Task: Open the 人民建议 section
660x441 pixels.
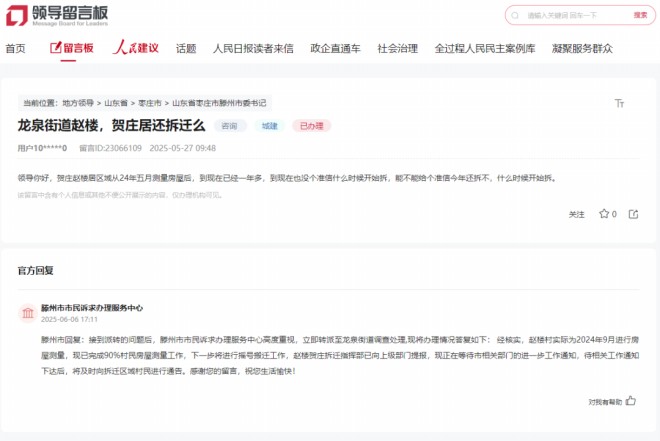Action: (135, 48)
